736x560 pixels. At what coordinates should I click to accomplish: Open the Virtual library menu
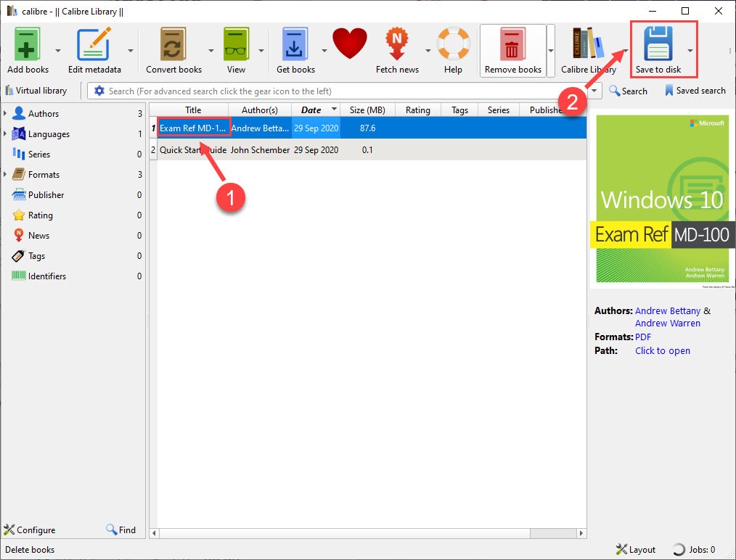(36, 91)
